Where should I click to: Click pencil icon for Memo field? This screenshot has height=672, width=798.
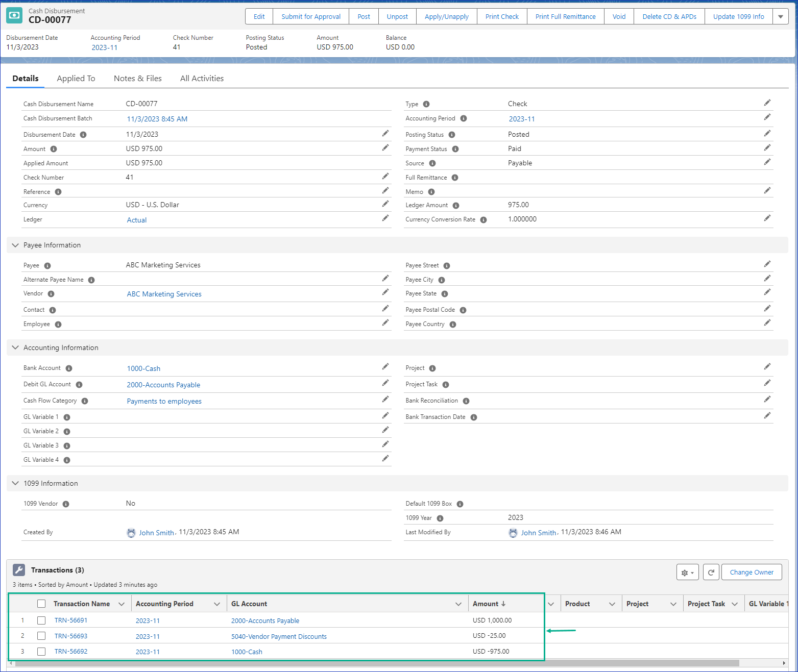click(767, 190)
